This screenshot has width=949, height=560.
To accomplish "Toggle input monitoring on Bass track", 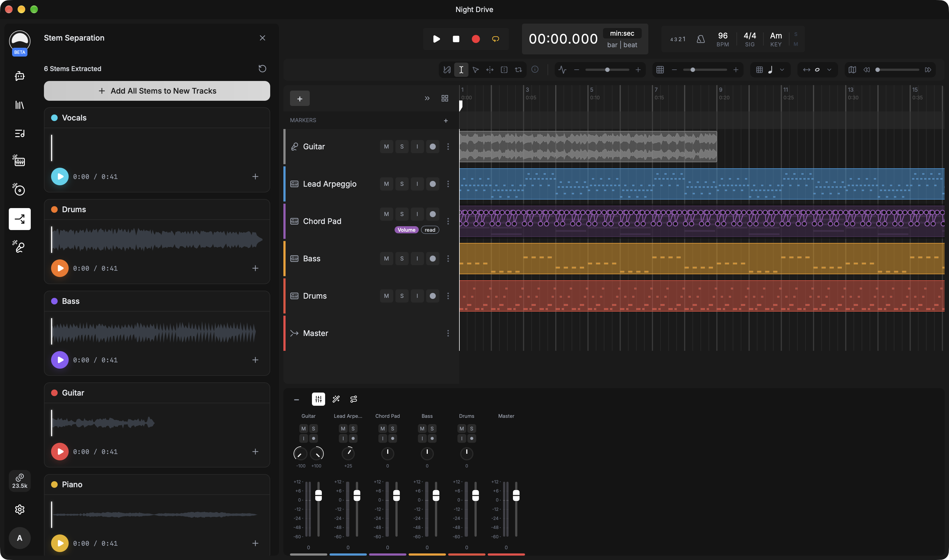I will [x=417, y=259].
